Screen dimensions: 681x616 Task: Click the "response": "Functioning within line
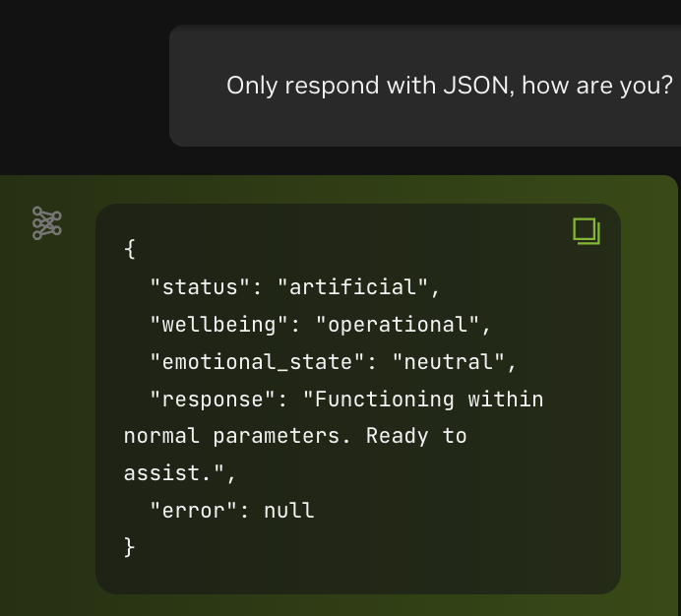346,400
